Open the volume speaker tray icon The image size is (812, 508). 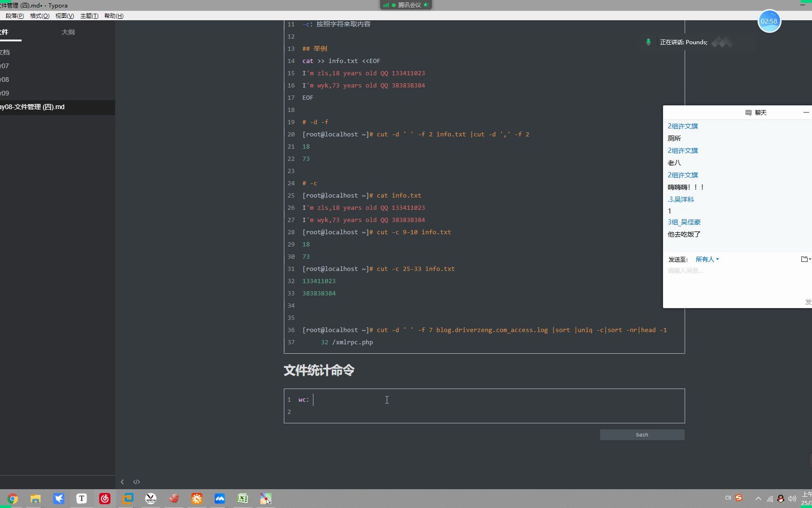click(x=792, y=499)
